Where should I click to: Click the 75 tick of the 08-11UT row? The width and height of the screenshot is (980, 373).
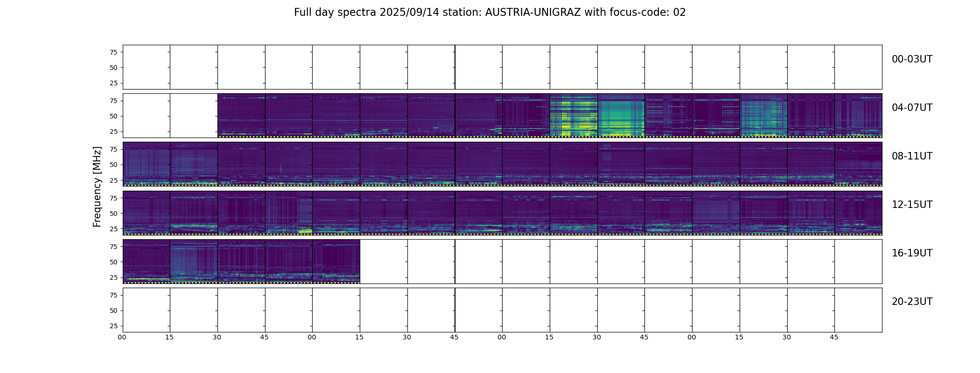pos(113,149)
